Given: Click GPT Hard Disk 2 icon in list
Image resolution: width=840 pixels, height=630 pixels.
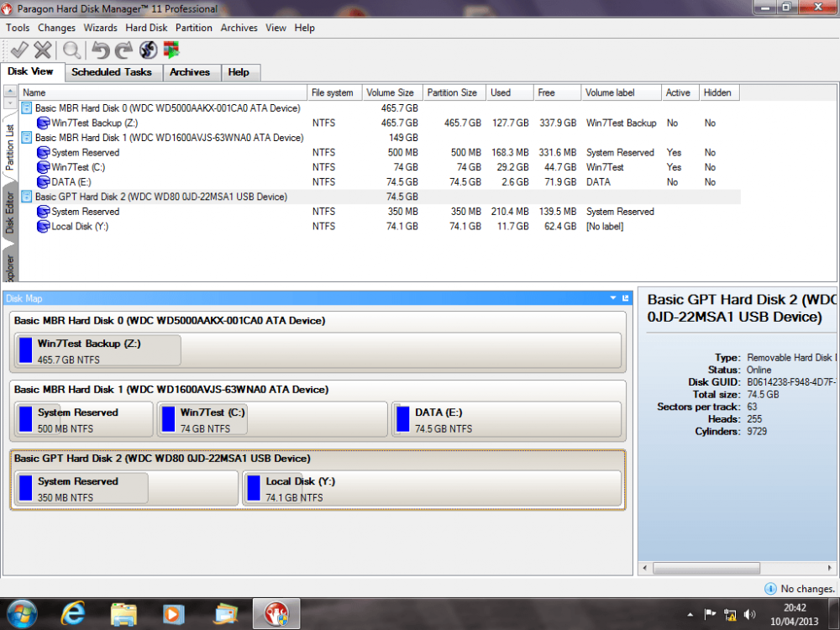Looking at the screenshot, I should [26, 197].
